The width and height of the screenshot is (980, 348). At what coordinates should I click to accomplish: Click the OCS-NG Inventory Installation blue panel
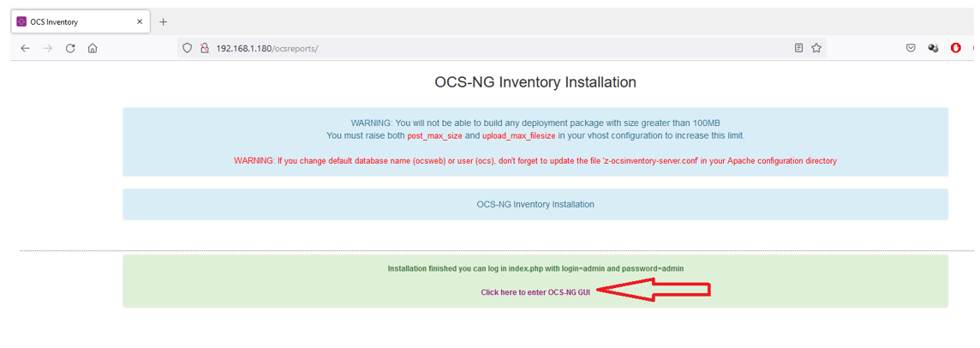(x=535, y=204)
